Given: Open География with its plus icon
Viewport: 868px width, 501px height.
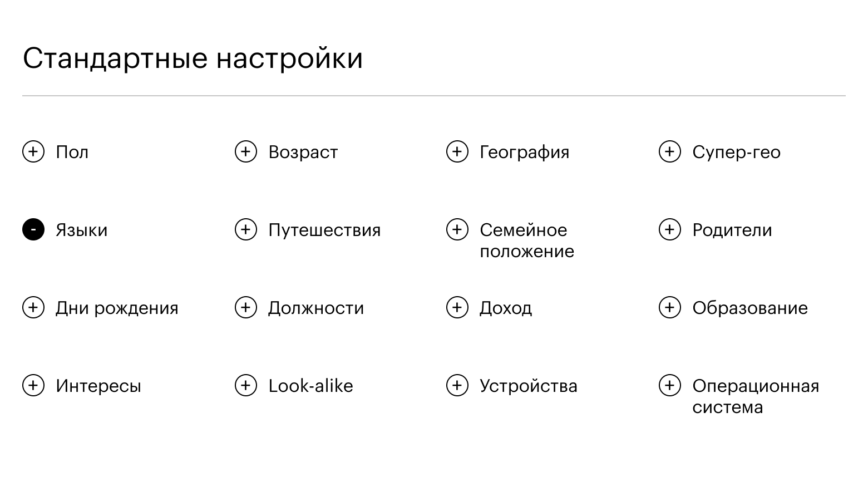Looking at the screenshot, I should (x=457, y=151).
